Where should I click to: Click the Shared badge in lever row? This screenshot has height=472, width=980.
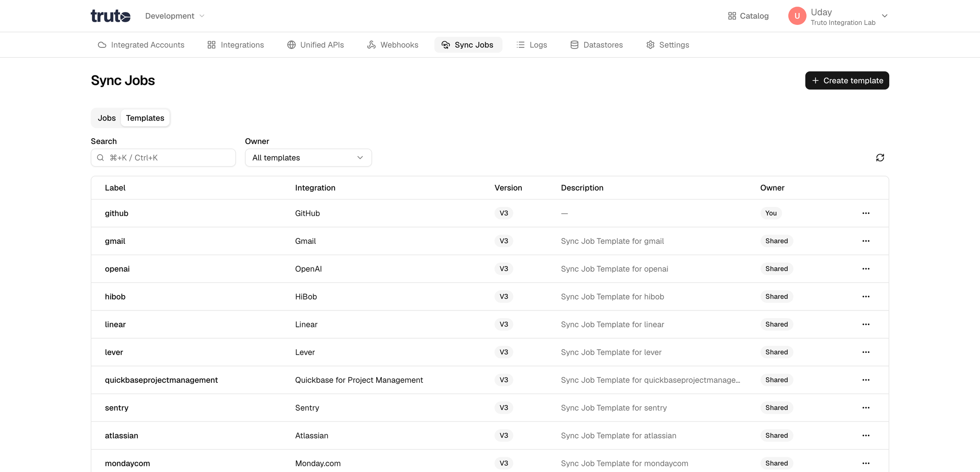pos(776,352)
